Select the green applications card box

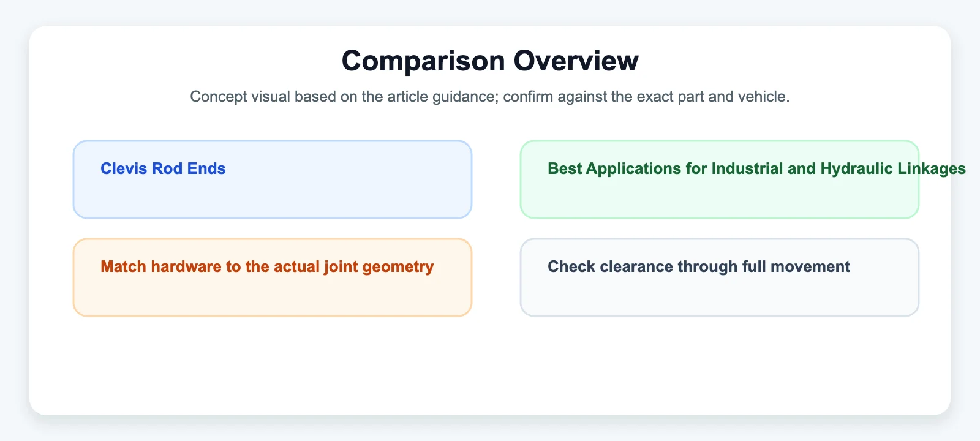pos(720,179)
